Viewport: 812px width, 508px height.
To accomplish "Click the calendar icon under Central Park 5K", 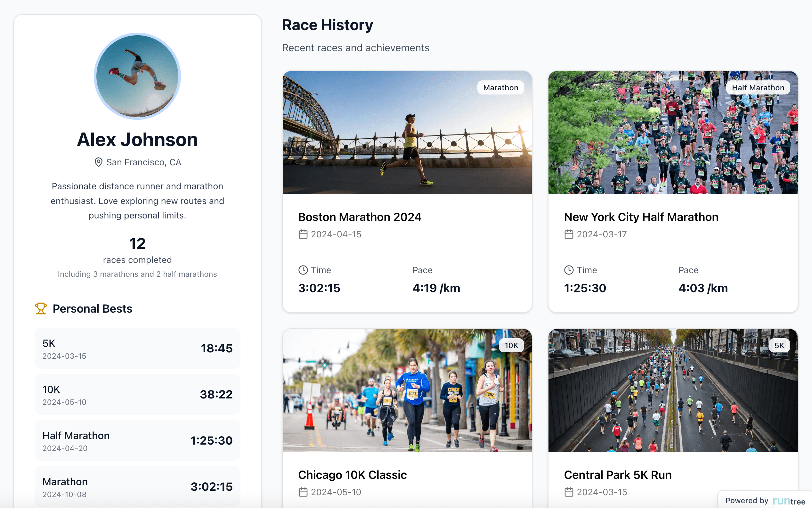I will (x=569, y=492).
